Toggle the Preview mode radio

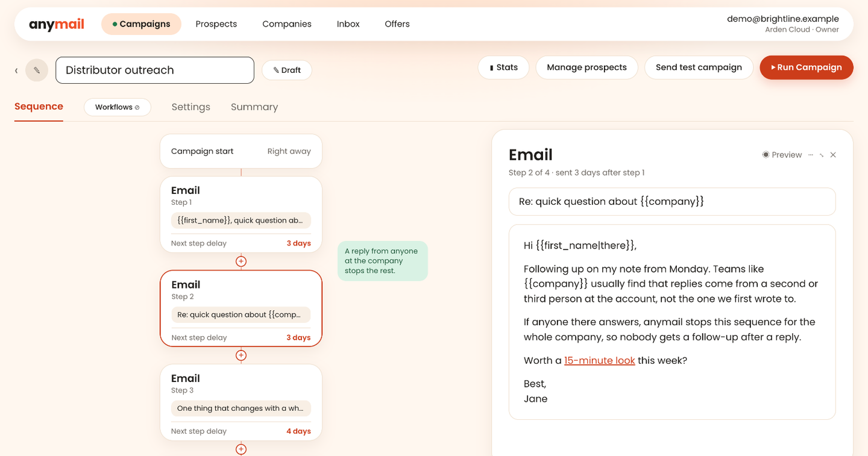782,155
